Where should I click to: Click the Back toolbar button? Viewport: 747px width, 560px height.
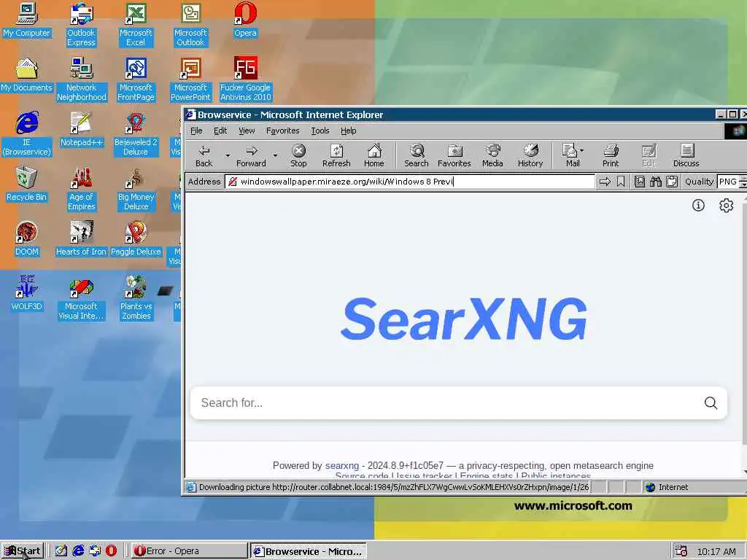[204, 156]
